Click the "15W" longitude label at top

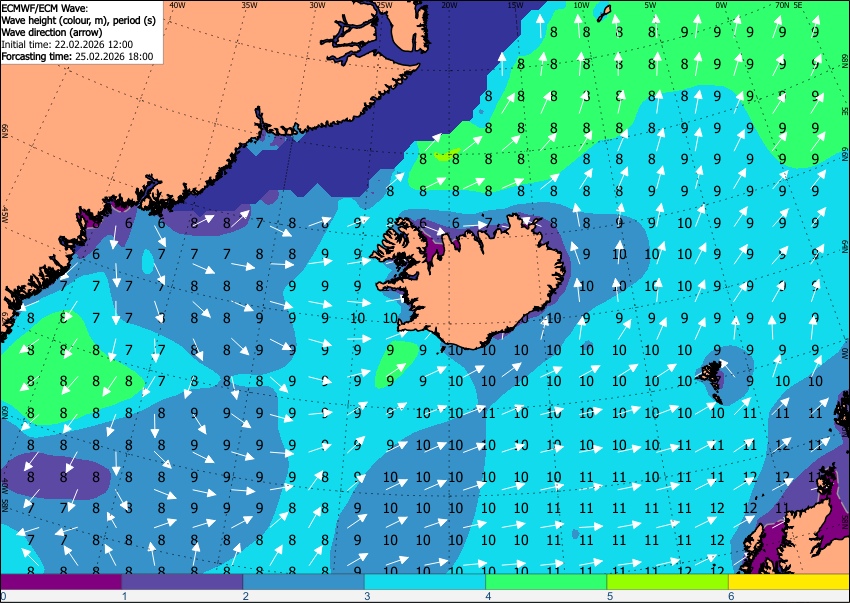[x=516, y=5]
